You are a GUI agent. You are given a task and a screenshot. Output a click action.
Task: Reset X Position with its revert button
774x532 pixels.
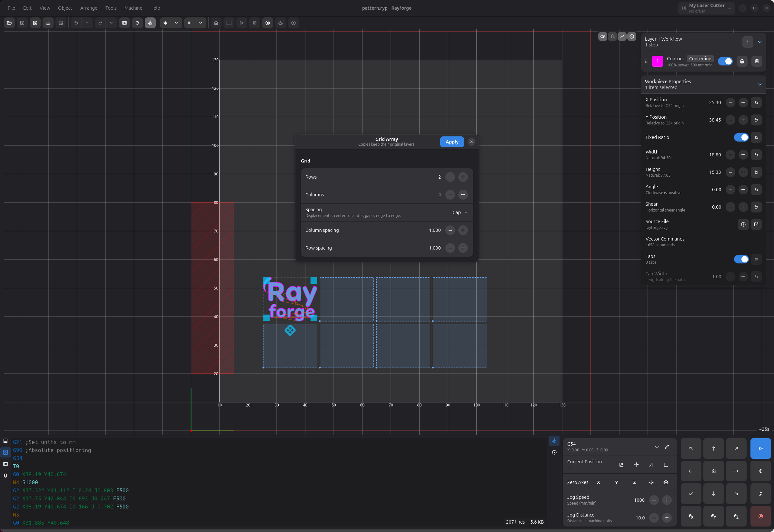point(756,103)
